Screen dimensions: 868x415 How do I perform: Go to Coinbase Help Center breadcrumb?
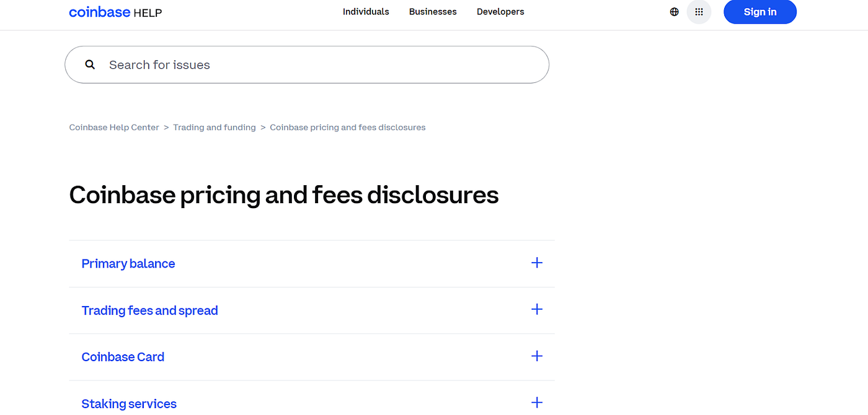pyautogui.click(x=114, y=128)
